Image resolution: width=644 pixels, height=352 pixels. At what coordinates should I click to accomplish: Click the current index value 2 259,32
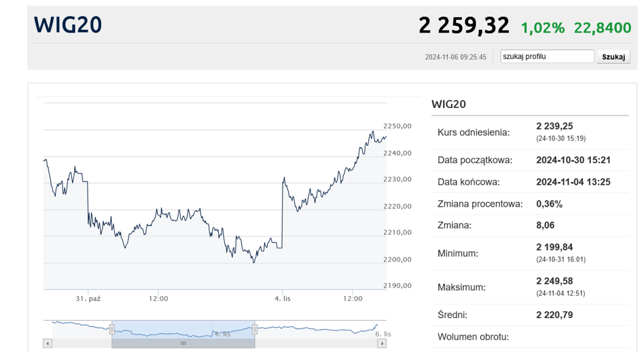[x=463, y=26]
